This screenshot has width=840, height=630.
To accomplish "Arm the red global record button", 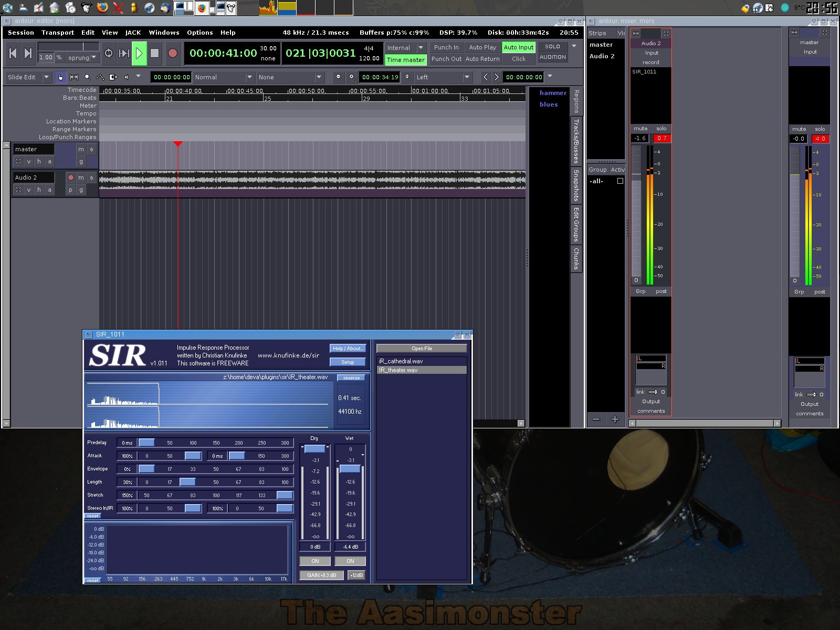I will 172,53.
